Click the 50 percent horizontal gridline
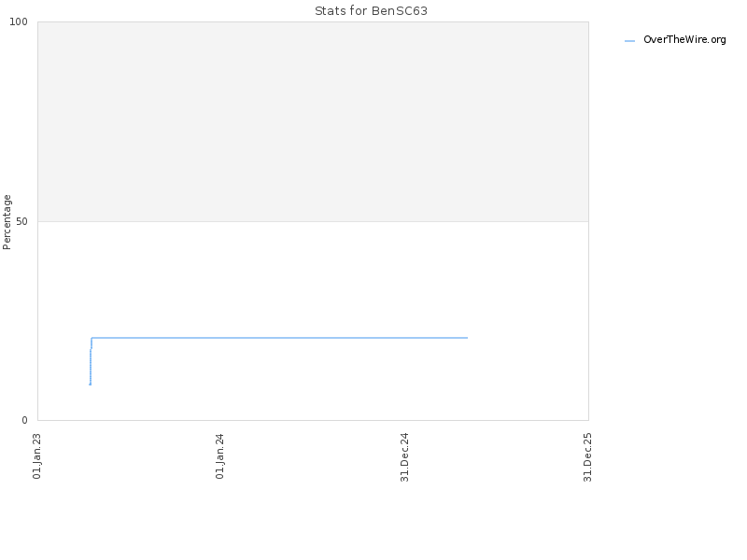 click(x=313, y=221)
